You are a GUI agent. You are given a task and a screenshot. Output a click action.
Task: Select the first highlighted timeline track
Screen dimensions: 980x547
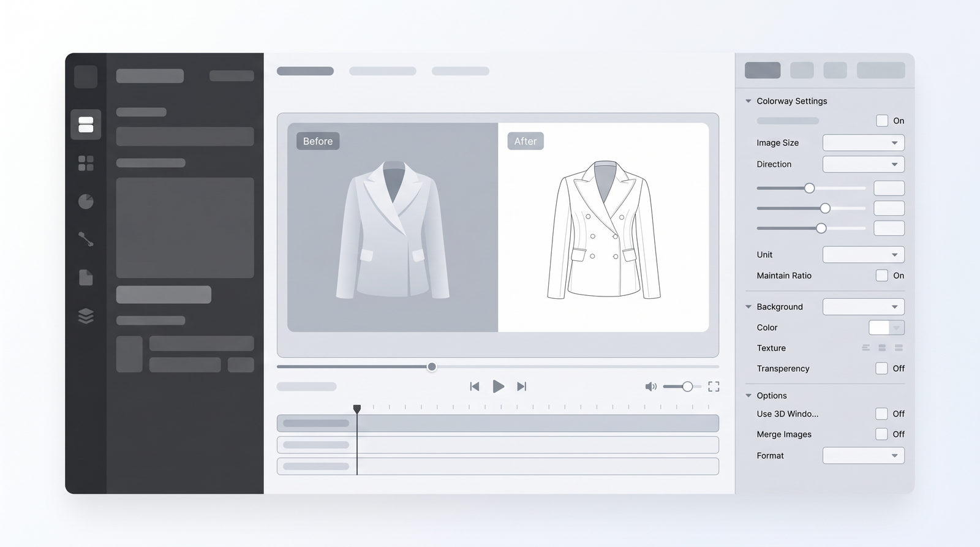[497, 423]
